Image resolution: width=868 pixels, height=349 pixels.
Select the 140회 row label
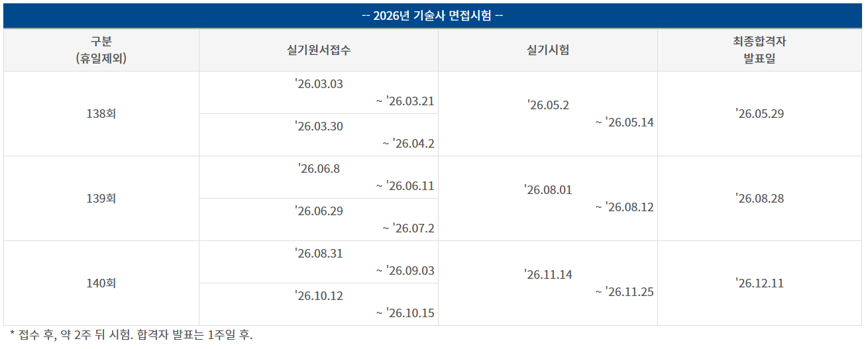101,283
